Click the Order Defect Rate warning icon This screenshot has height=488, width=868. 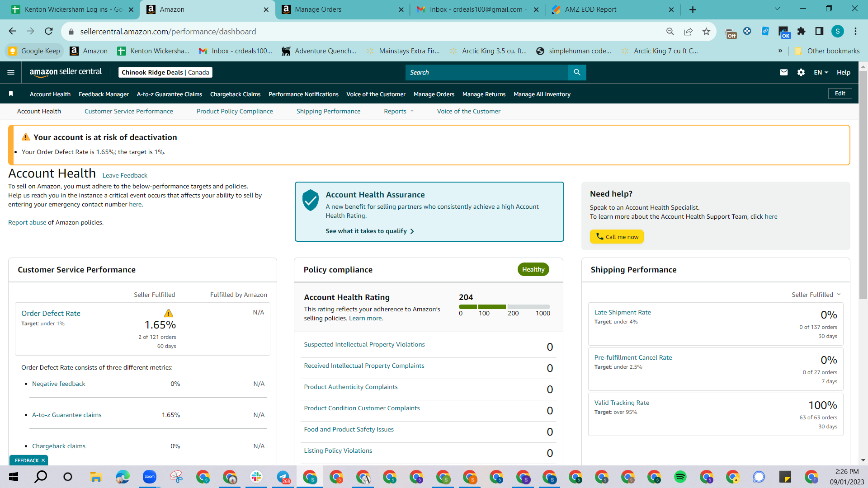(x=169, y=313)
